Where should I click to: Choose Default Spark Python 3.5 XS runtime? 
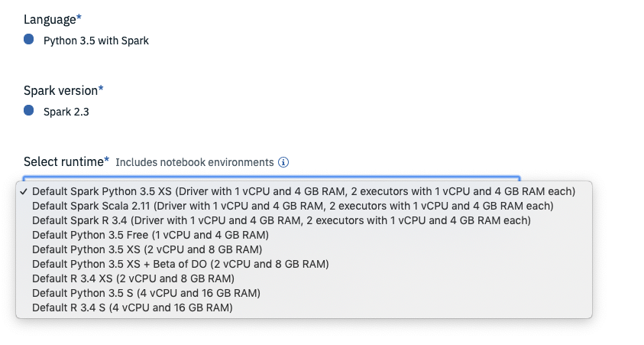tap(304, 191)
